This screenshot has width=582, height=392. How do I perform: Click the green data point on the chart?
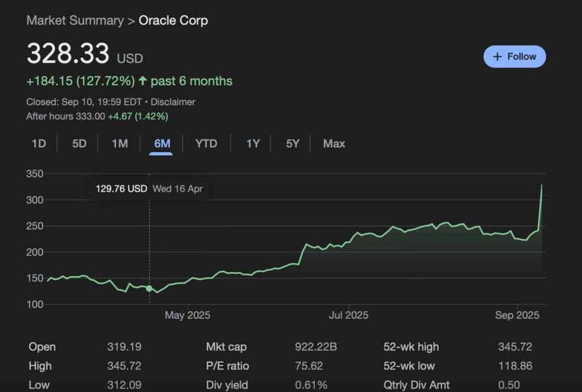click(149, 288)
